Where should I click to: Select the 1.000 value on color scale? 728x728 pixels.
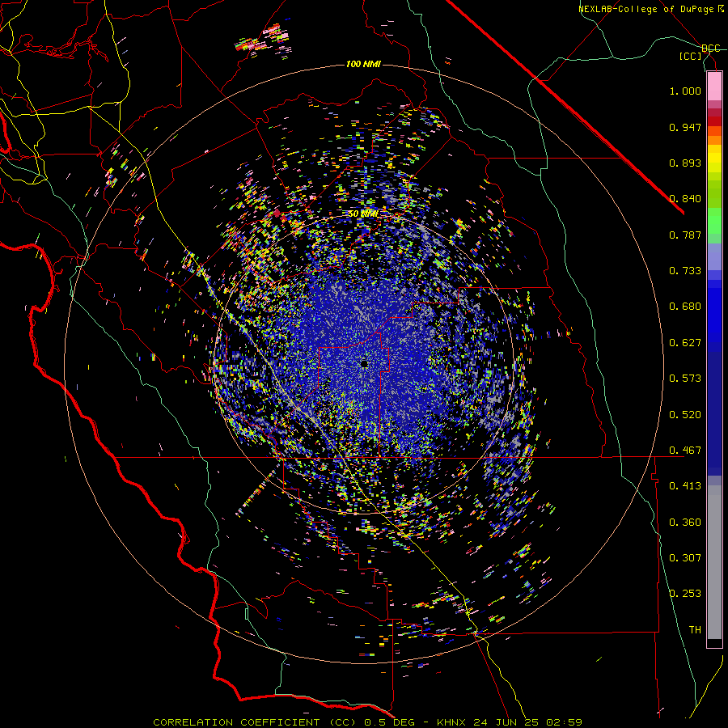pyautogui.click(x=685, y=91)
